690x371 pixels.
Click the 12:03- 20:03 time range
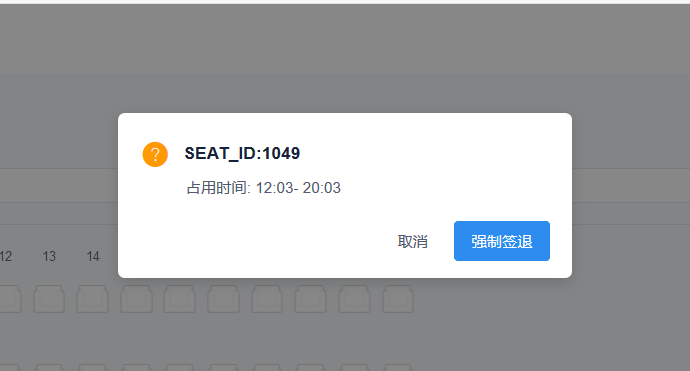298,188
